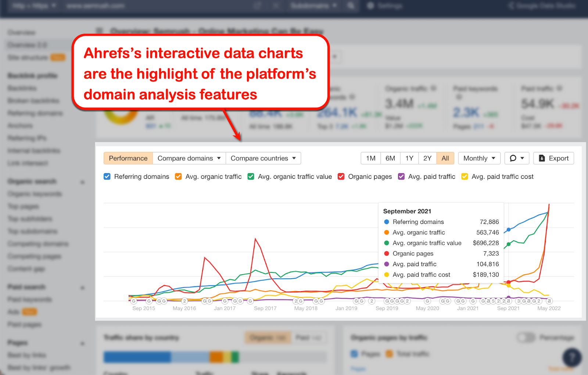Choose the 6M time range
The width and height of the screenshot is (588, 375).
point(390,158)
